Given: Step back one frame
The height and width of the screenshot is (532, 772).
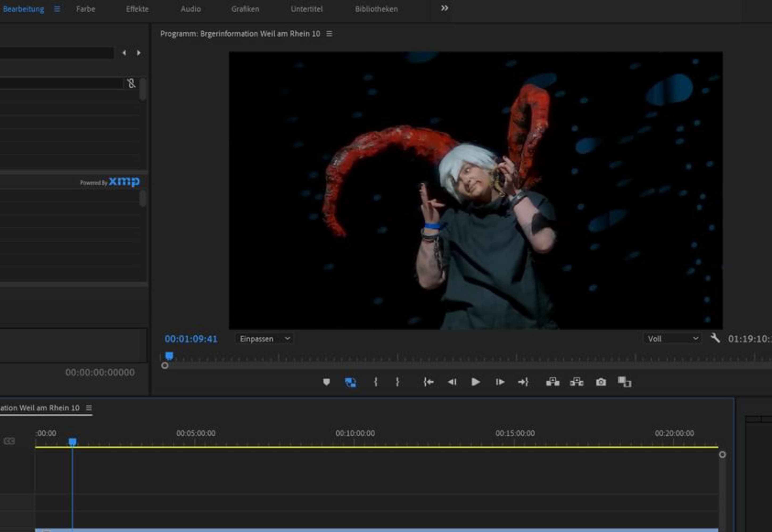Looking at the screenshot, I should click(452, 382).
